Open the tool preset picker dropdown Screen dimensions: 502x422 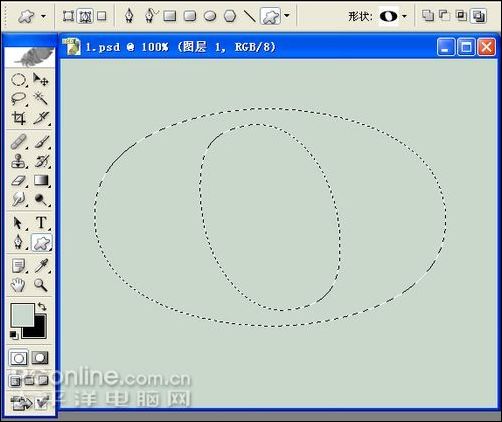(43, 16)
